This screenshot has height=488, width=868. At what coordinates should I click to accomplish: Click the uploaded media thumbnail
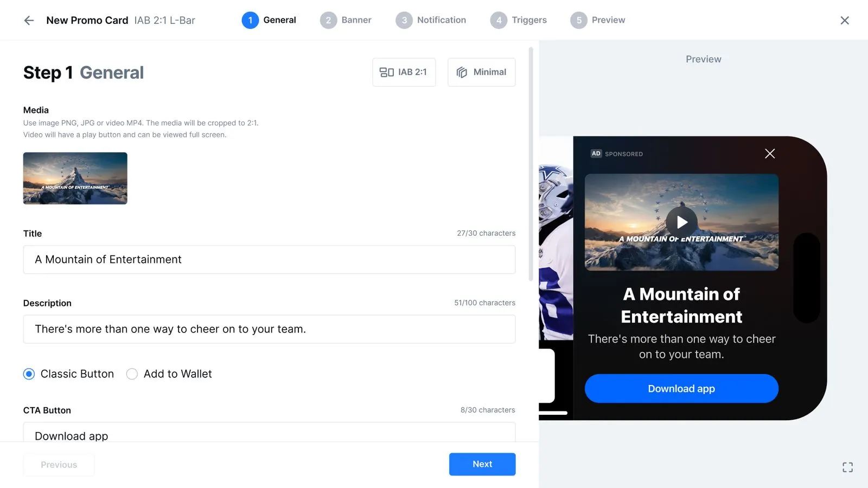[75, 178]
